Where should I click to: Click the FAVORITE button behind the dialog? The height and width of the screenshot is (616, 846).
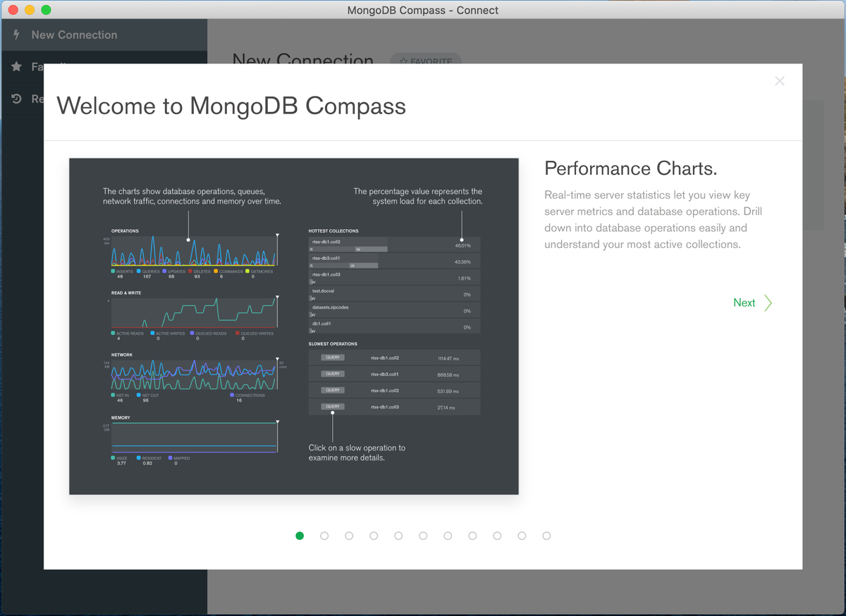(x=426, y=61)
